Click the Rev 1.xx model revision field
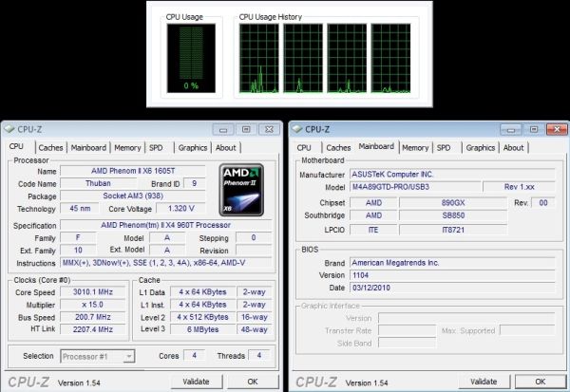This screenshot has width=570, height=392. click(x=519, y=187)
